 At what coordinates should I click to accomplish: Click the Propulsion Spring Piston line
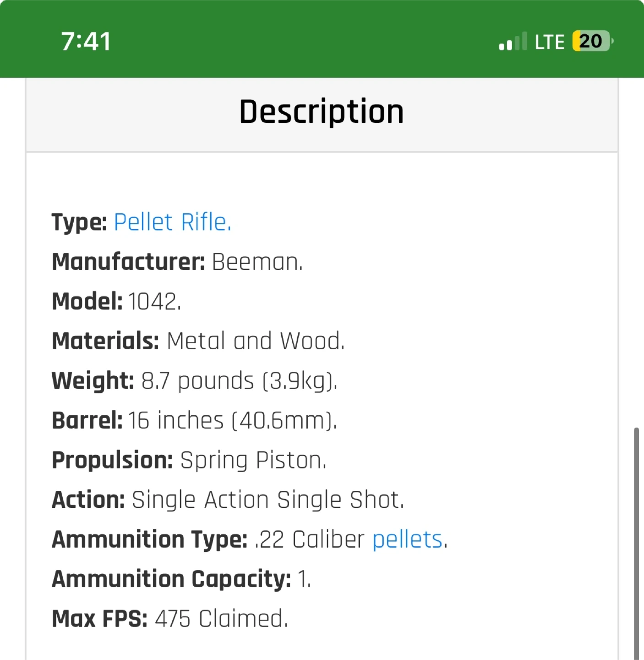coord(189,460)
